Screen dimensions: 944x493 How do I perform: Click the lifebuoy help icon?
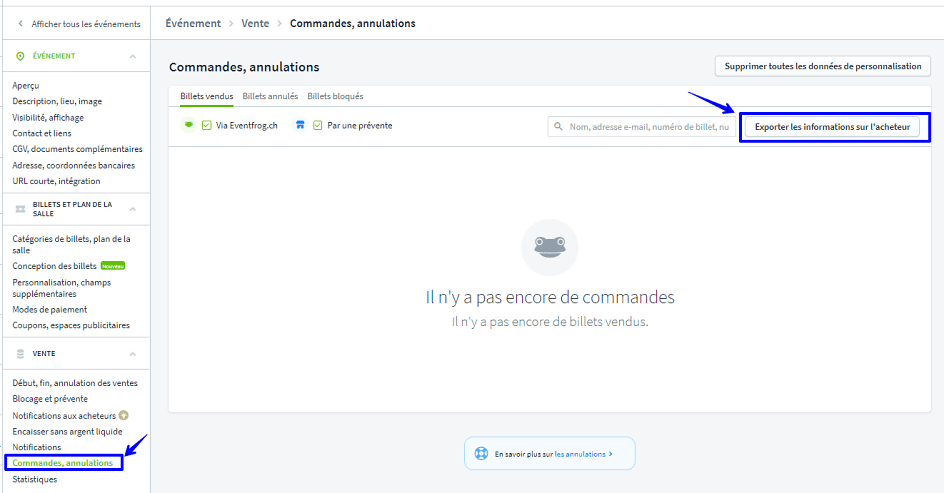click(482, 454)
